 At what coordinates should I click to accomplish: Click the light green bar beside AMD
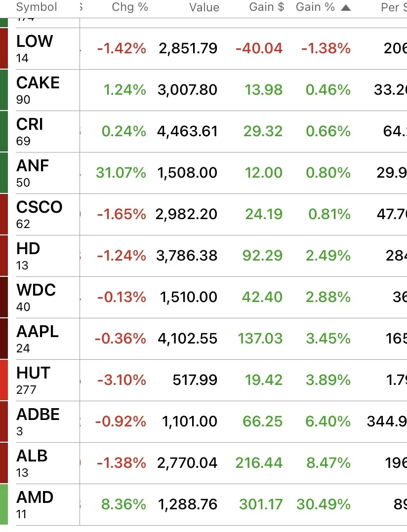(4, 504)
